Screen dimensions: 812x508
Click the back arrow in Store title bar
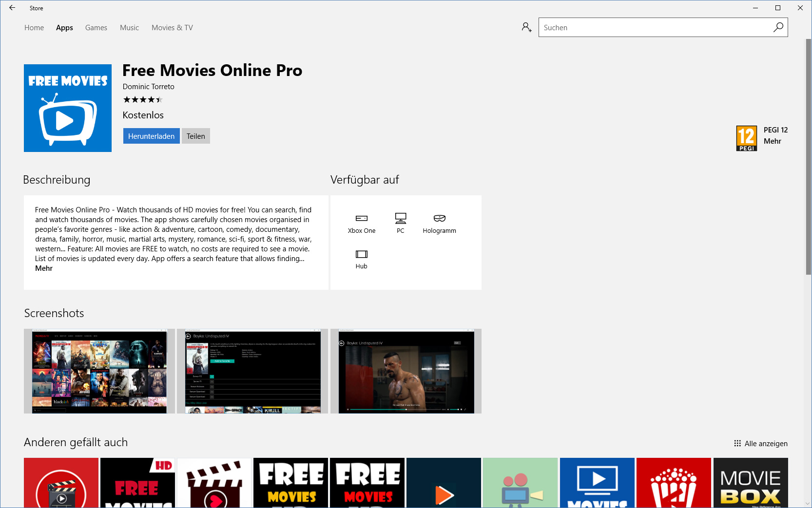[x=12, y=8]
